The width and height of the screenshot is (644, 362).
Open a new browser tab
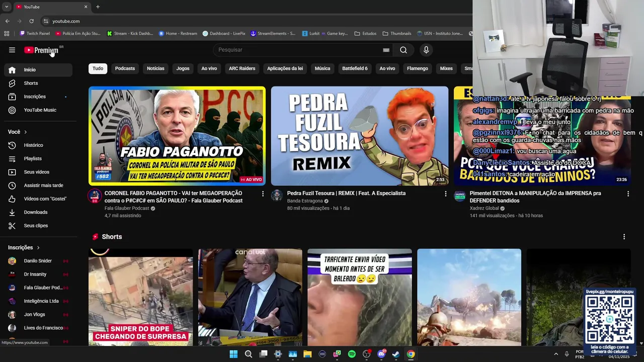[x=98, y=7]
